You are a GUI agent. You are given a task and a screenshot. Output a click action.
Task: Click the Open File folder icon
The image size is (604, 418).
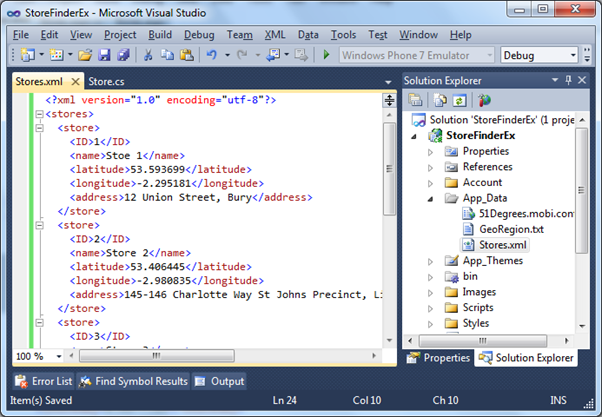(85, 55)
